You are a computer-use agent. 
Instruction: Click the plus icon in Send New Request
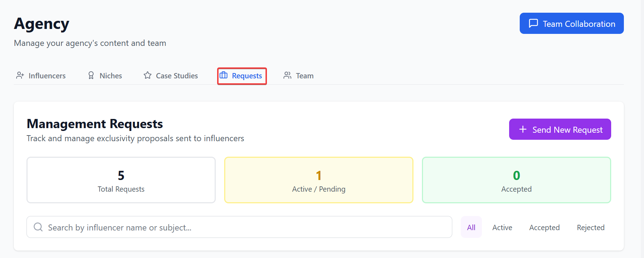(523, 130)
